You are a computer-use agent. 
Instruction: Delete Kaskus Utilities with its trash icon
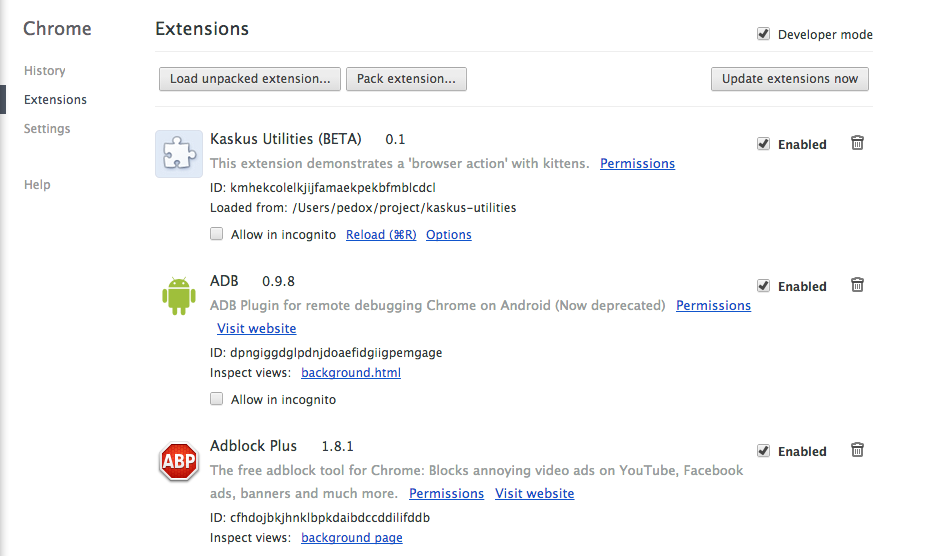point(857,143)
